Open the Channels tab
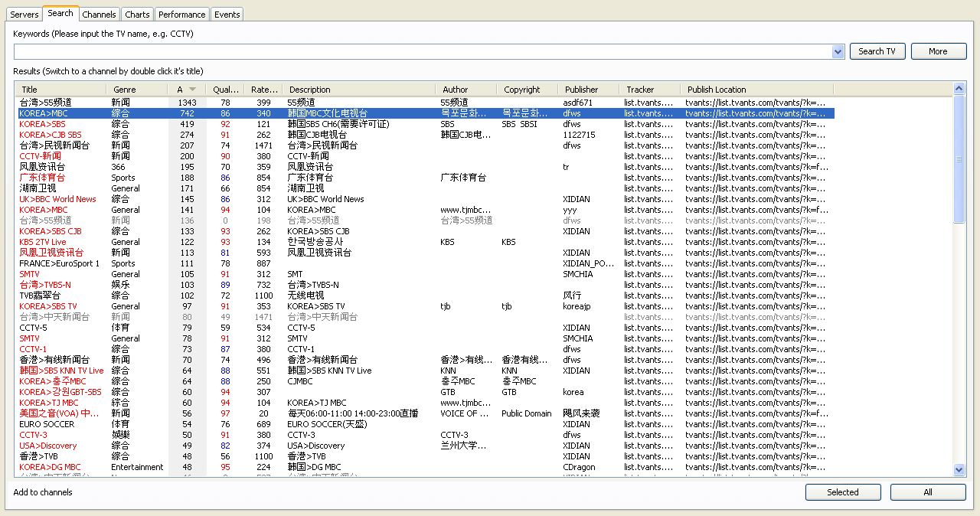 [100, 15]
